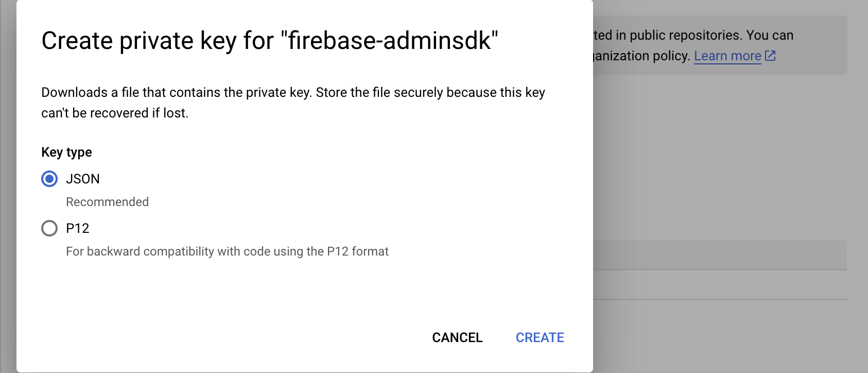
Task: Click the JSON option label
Action: pyautogui.click(x=83, y=179)
